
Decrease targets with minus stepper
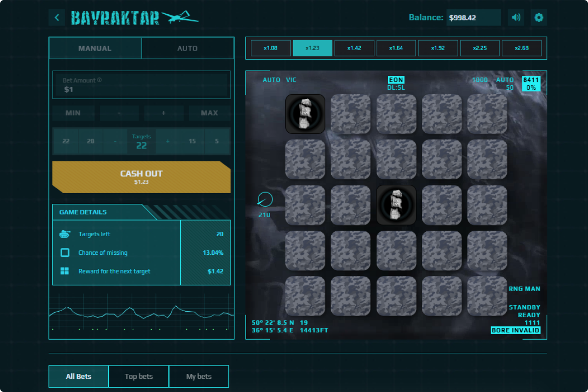[x=115, y=141]
